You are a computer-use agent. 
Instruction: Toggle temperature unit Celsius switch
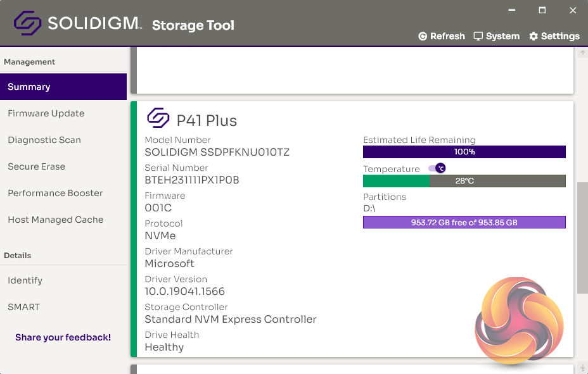[x=437, y=168]
